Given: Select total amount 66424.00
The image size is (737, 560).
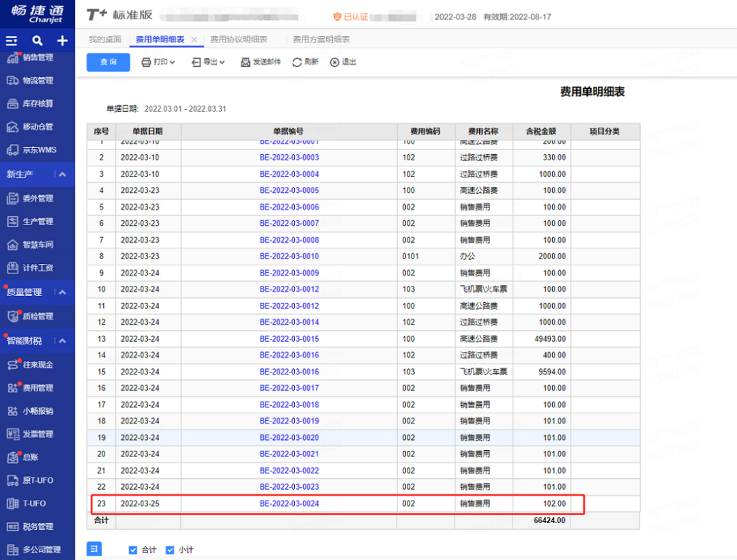Looking at the screenshot, I should 549,520.
